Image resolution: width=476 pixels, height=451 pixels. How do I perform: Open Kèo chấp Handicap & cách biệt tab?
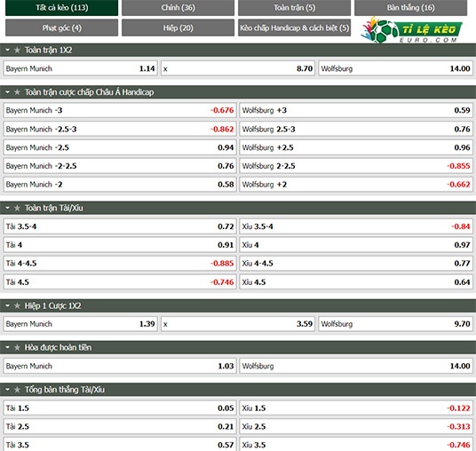coord(294,28)
